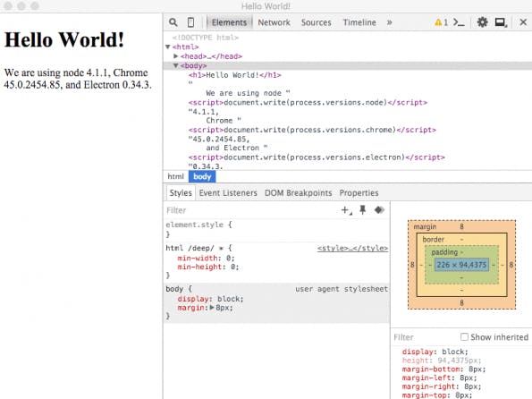Switch to the Network tab
The height and width of the screenshot is (399, 532).
[274, 22]
